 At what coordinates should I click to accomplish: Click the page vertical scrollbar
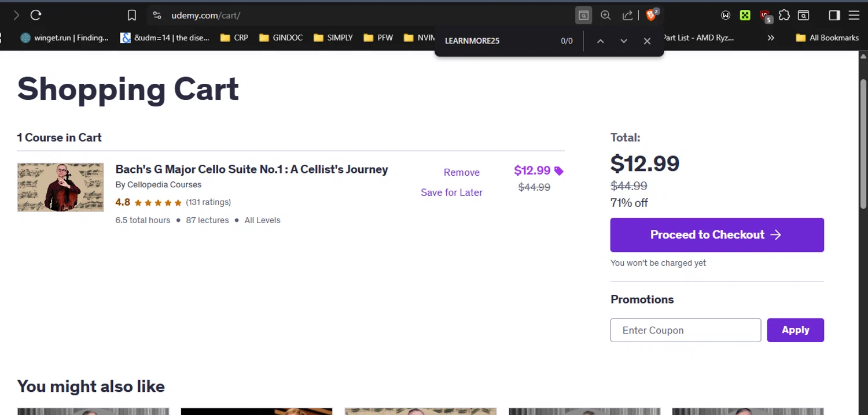point(863,144)
